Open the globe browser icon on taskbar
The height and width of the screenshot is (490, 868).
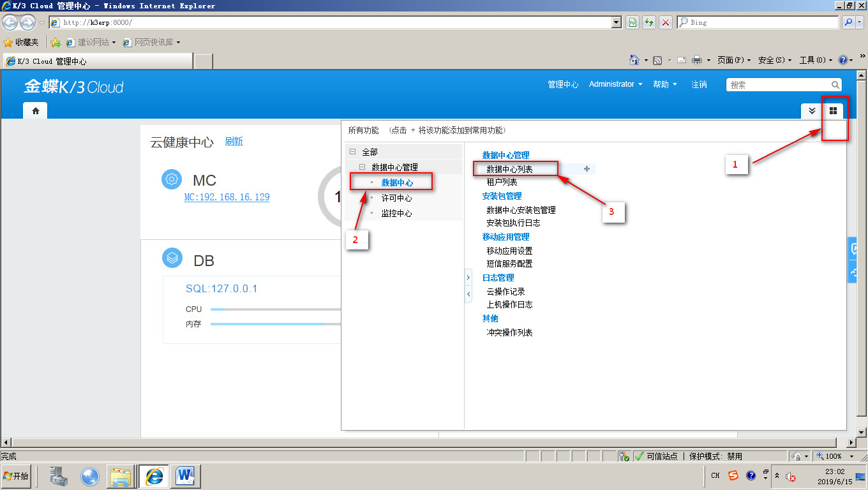pyautogui.click(x=90, y=476)
